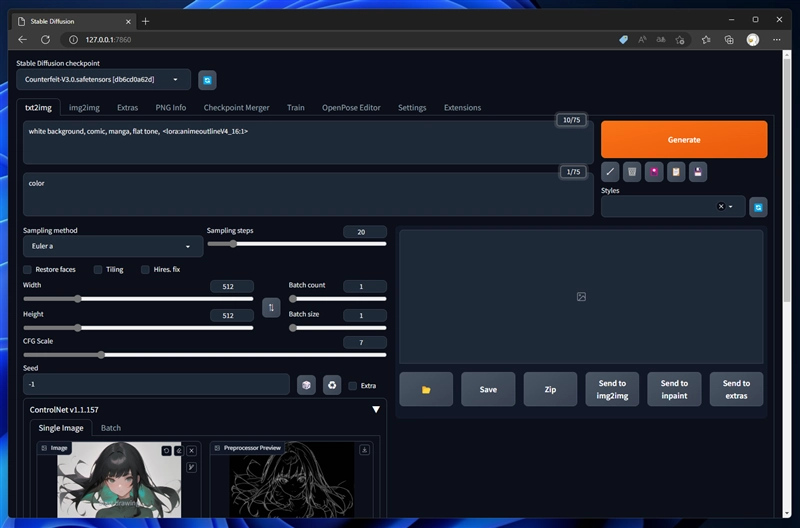Image resolution: width=800 pixels, height=528 pixels.
Task: Open the output folder with the folder icon
Action: [426, 389]
